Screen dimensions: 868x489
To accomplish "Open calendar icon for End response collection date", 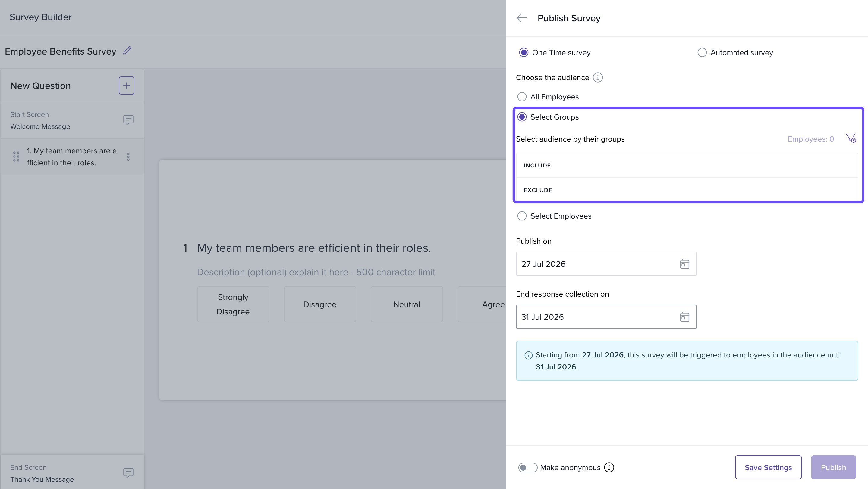I will tap(684, 317).
